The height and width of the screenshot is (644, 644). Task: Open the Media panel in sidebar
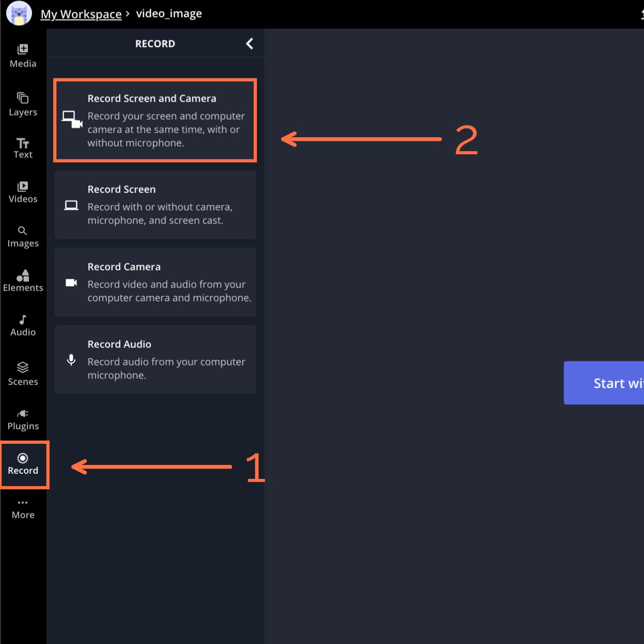point(23,56)
